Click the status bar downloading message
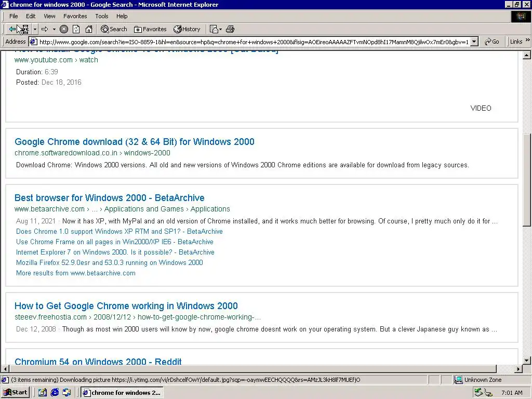The height and width of the screenshot is (399, 532). coord(185,380)
